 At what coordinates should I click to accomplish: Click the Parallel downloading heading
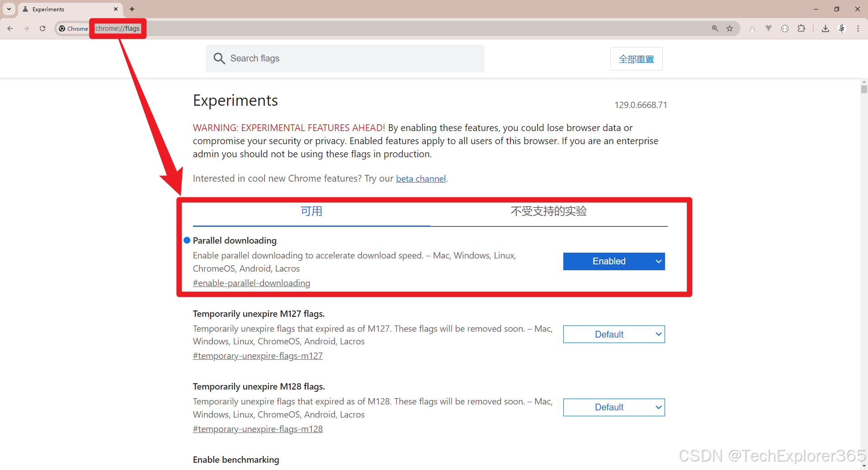(x=235, y=240)
